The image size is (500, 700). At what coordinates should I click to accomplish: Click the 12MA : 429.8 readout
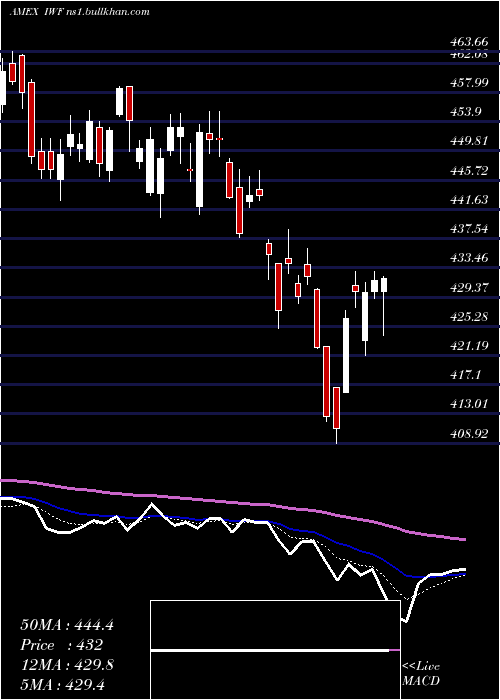[67, 665]
